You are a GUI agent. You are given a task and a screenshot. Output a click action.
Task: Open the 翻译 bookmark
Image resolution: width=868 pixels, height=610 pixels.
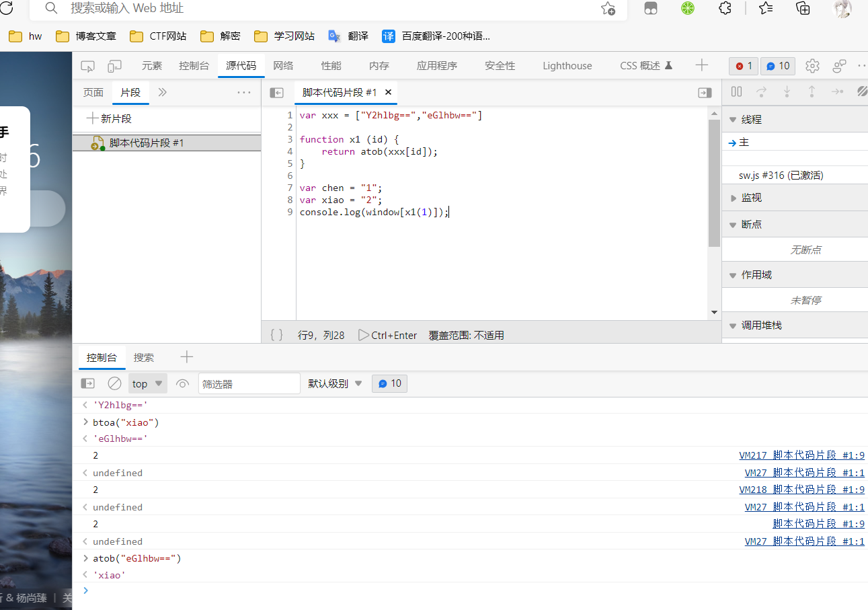[348, 36]
